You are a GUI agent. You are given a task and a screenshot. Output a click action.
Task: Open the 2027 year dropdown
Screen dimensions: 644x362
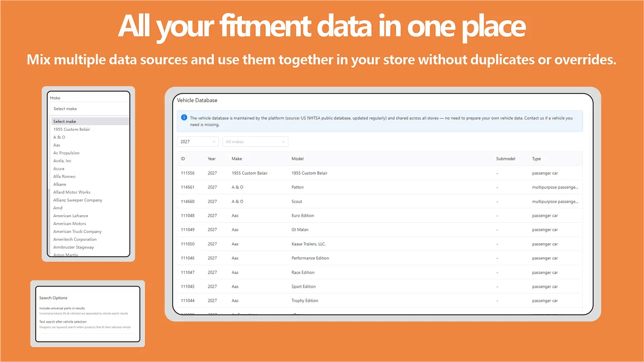coord(198,142)
